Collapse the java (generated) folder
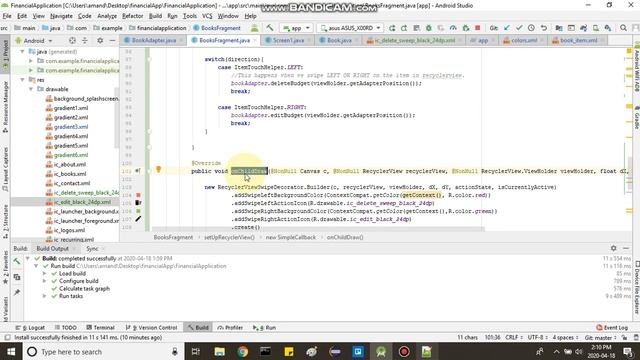The height and width of the screenshot is (360, 640). pyautogui.click(x=22, y=52)
